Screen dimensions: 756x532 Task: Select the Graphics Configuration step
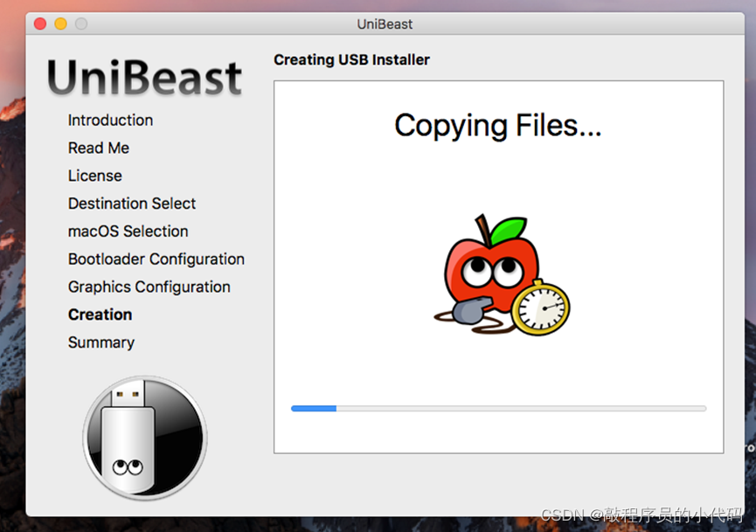tap(149, 287)
